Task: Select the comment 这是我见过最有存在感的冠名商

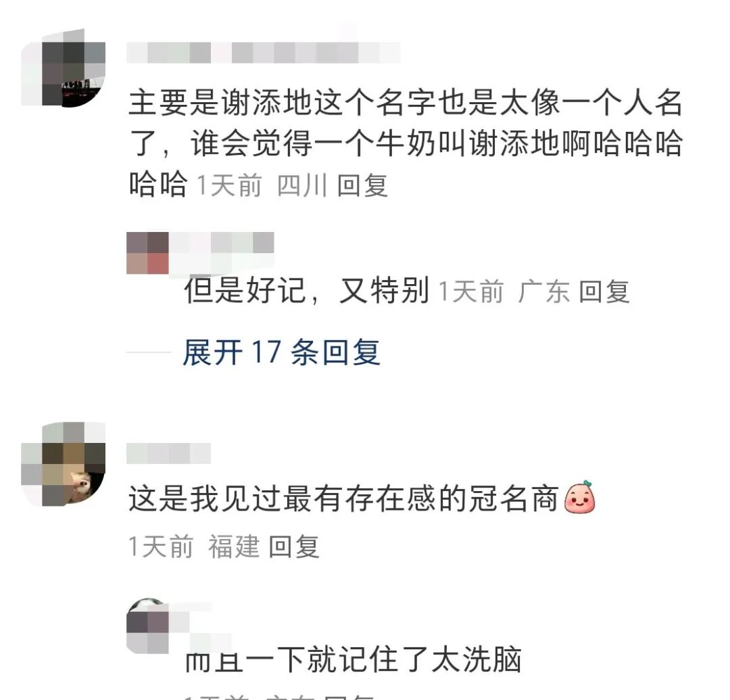Action: (343, 498)
